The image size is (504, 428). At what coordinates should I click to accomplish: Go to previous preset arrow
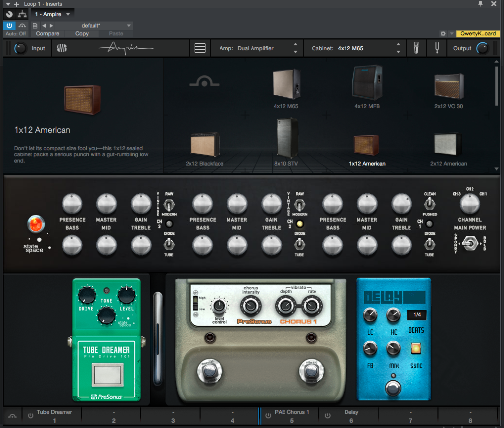tap(44, 26)
